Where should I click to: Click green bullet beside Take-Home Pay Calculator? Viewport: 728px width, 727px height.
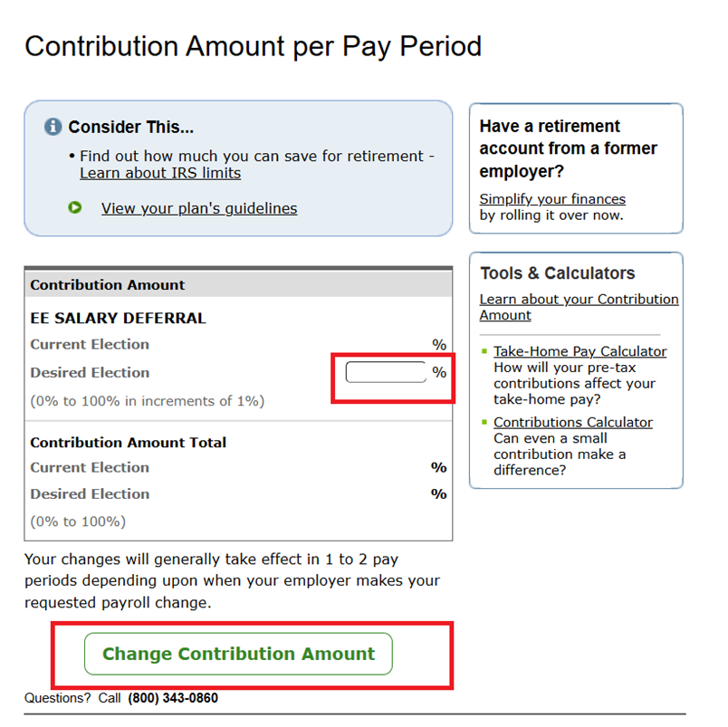tap(485, 351)
